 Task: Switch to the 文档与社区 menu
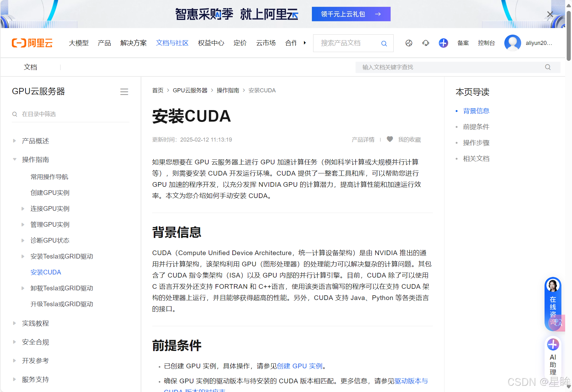pos(172,43)
